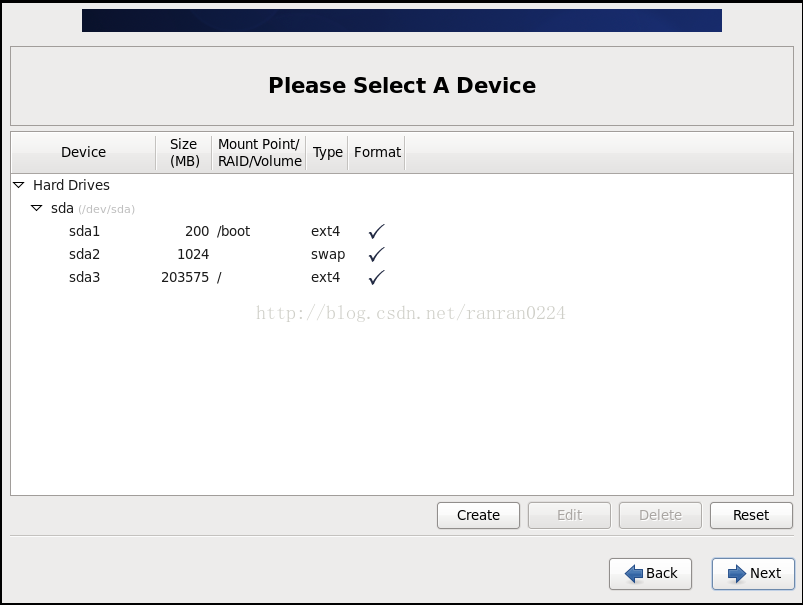Screen dimensions: 803x605
Task: Click the format checkmark for sda2
Action: coord(376,254)
